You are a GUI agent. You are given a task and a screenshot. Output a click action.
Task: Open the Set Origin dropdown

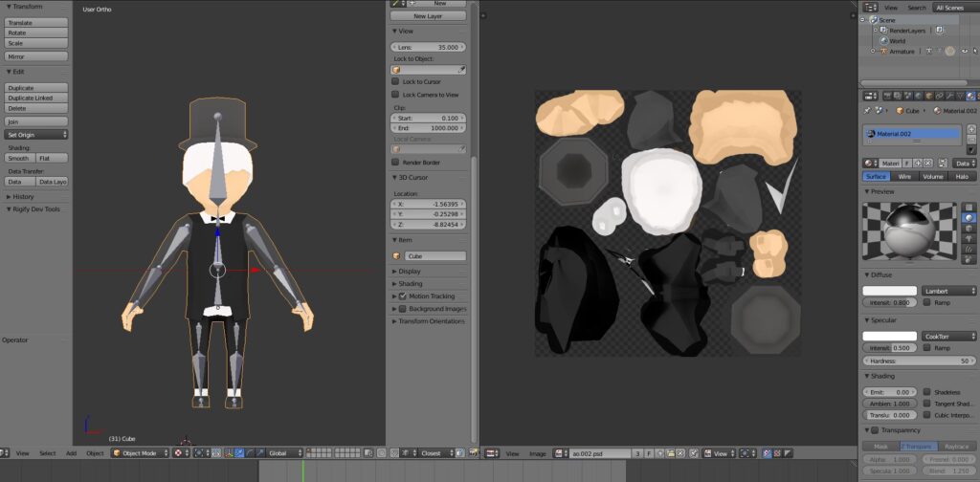(x=36, y=135)
